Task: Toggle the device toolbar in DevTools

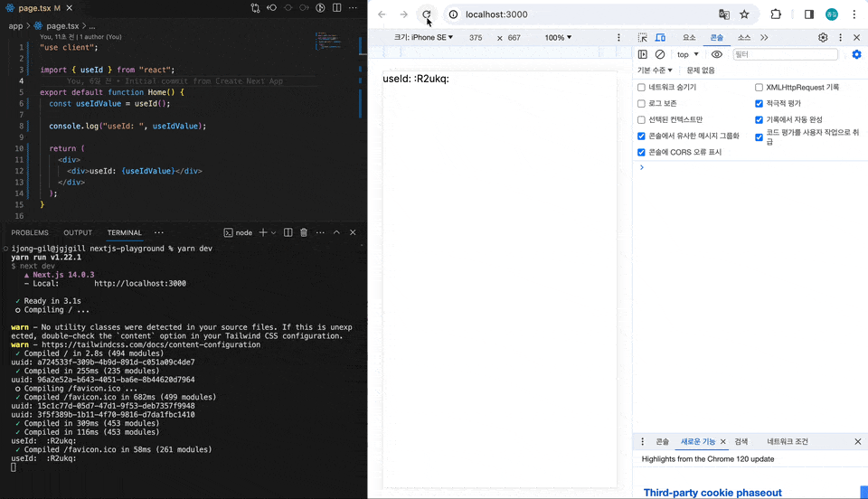Action: [660, 38]
